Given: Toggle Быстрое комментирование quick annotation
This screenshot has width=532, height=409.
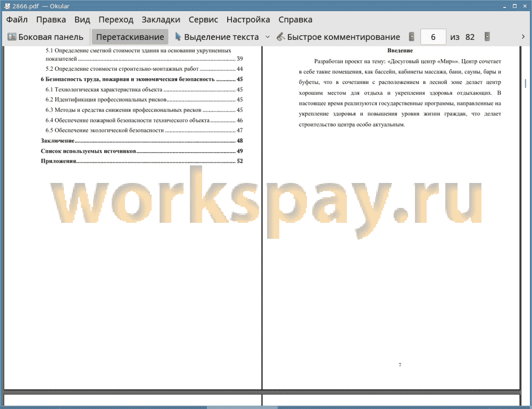Looking at the screenshot, I should pyautogui.click(x=338, y=37).
